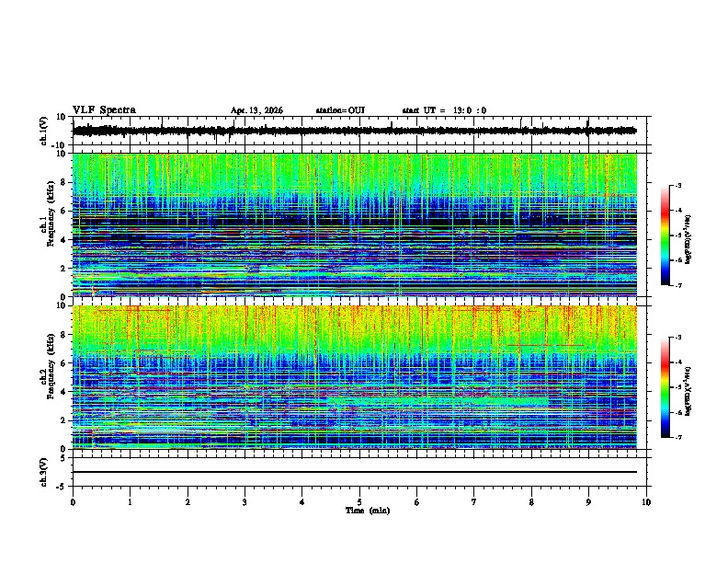Screen dimensions: 728x563
Task: Select the date text "Apr. 13, 2026"
Action: pos(256,110)
